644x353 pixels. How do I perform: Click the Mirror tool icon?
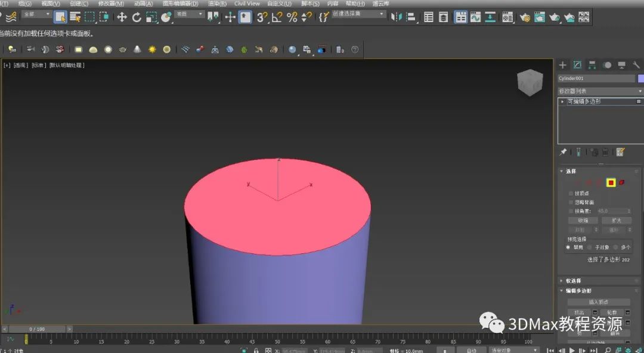(395, 17)
